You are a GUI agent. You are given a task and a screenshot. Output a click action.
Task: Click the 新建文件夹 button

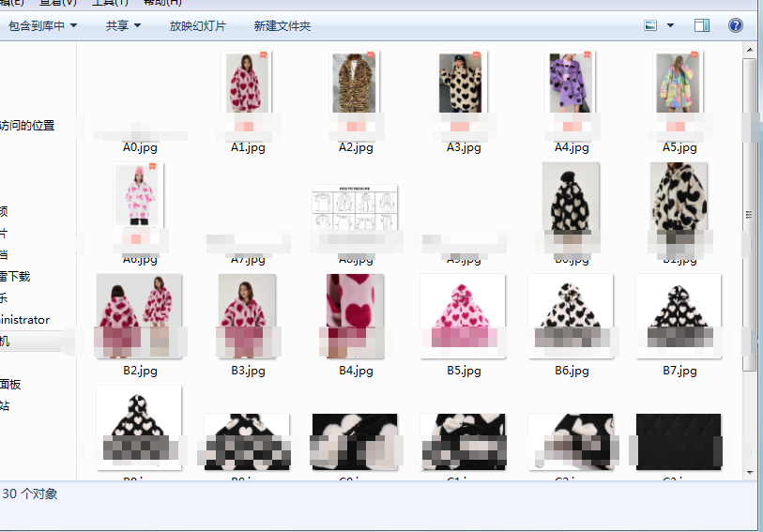(282, 26)
